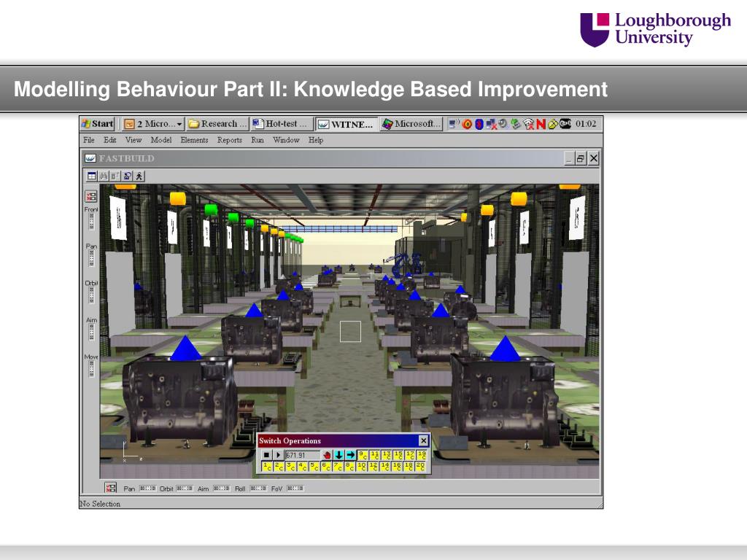Toggle switch 3C in Switch Operations
747x560 pixels.
click(290, 467)
